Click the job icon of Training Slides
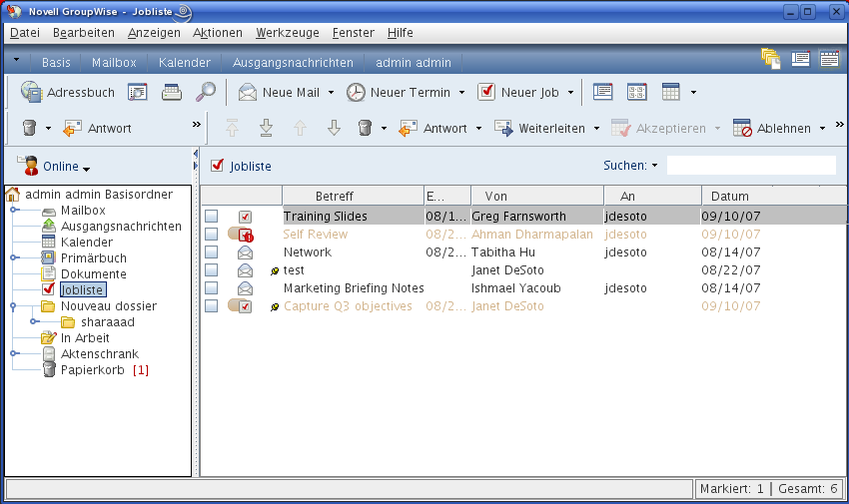849x504 pixels. point(246,217)
